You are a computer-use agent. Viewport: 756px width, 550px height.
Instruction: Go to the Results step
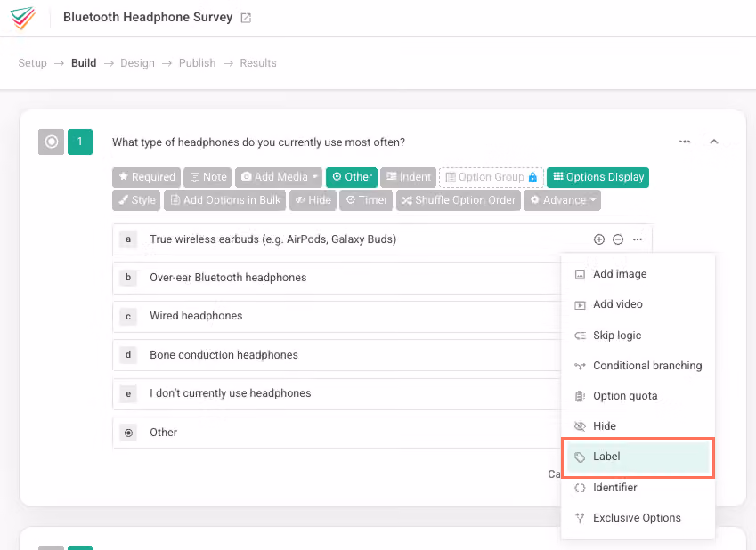258,63
